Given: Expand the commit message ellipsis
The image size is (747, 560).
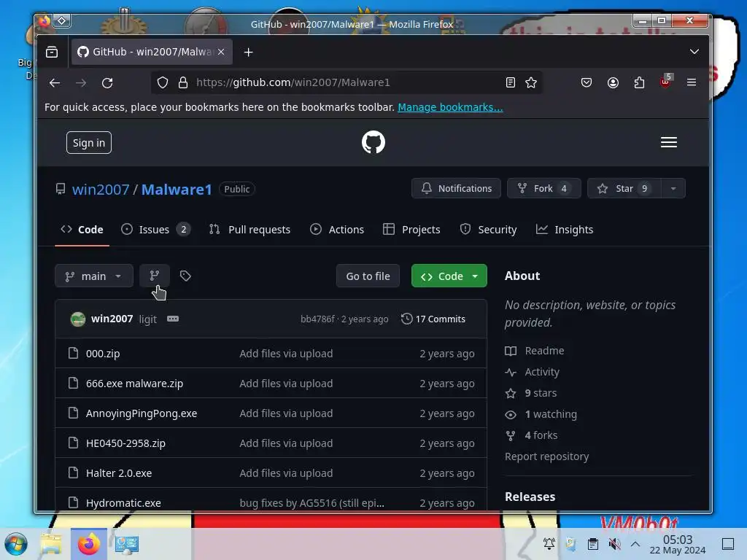Looking at the screenshot, I should click(x=172, y=319).
